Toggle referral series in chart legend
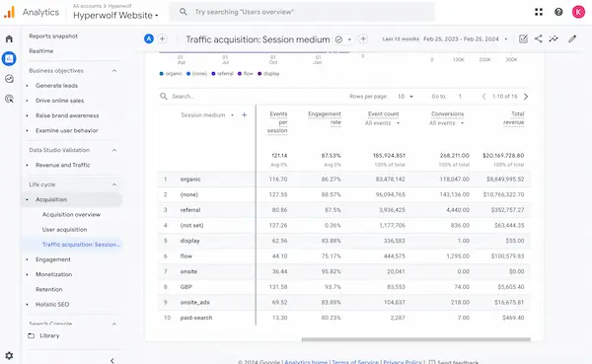Image resolution: width=592 pixels, height=364 pixels. point(222,74)
